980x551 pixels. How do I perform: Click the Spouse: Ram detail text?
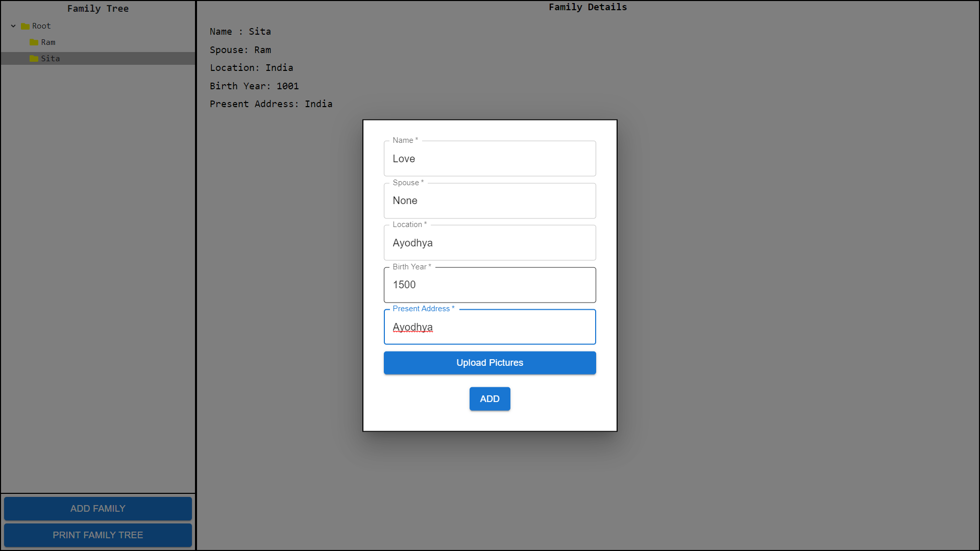click(240, 49)
